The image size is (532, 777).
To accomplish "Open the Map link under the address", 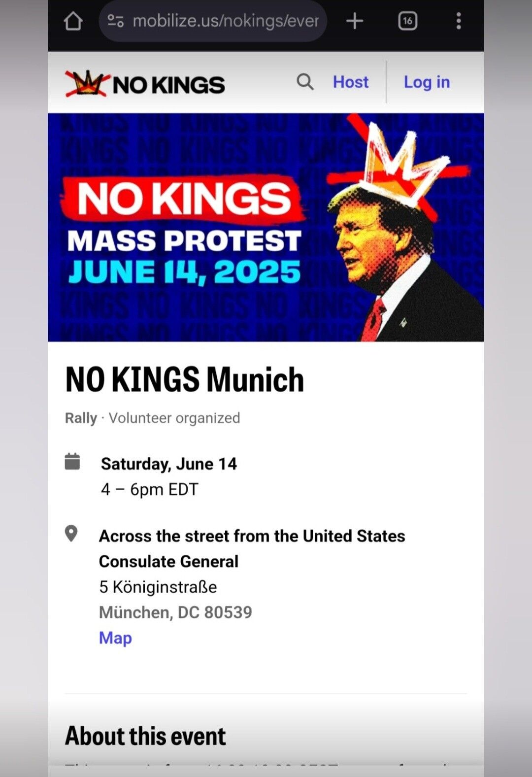I will coord(115,638).
